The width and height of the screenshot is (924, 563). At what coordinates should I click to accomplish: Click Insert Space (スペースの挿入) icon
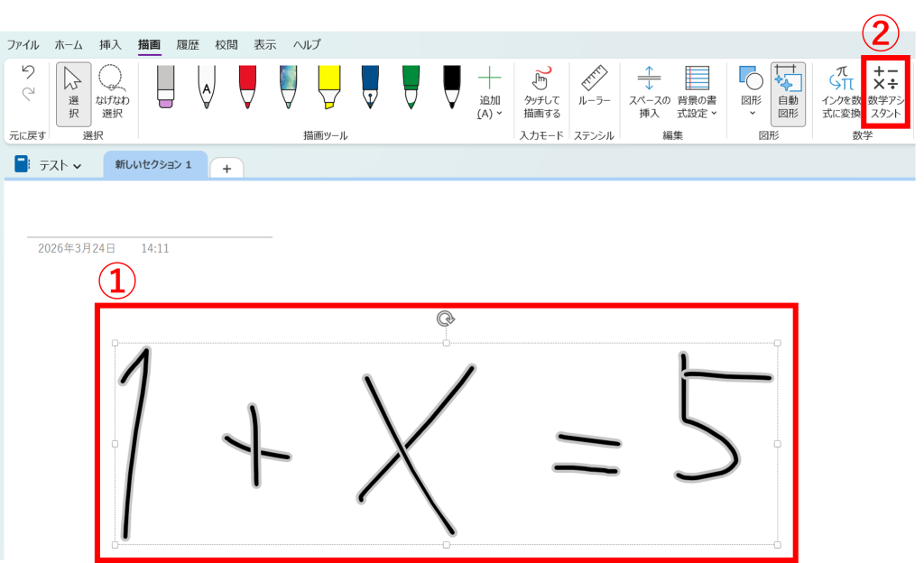point(649,93)
